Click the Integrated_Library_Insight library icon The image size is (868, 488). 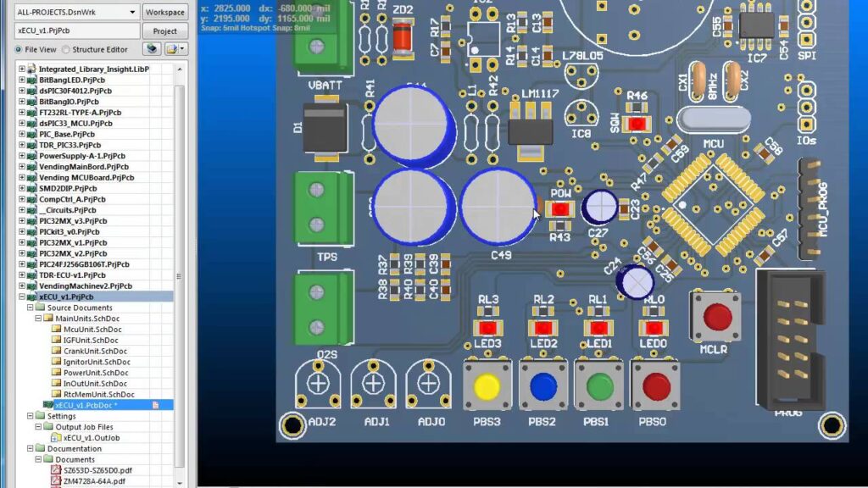tap(31, 69)
